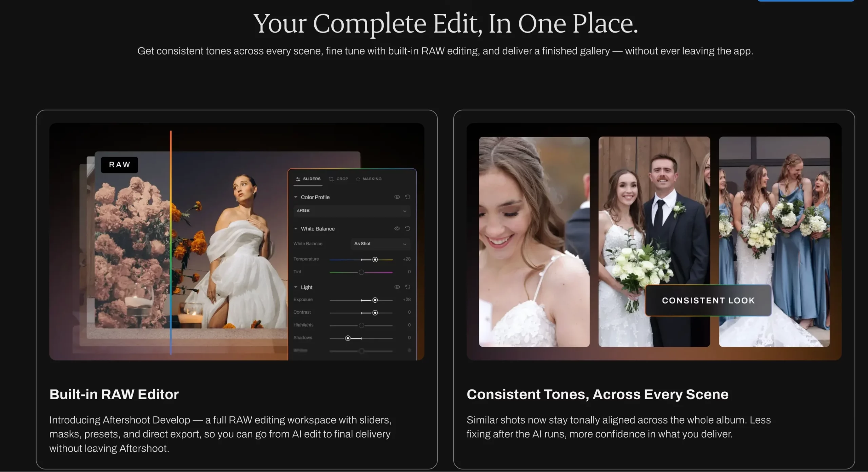Open the sRGB color profile dropdown
The width and height of the screenshot is (868, 472).
coord(352,211)
